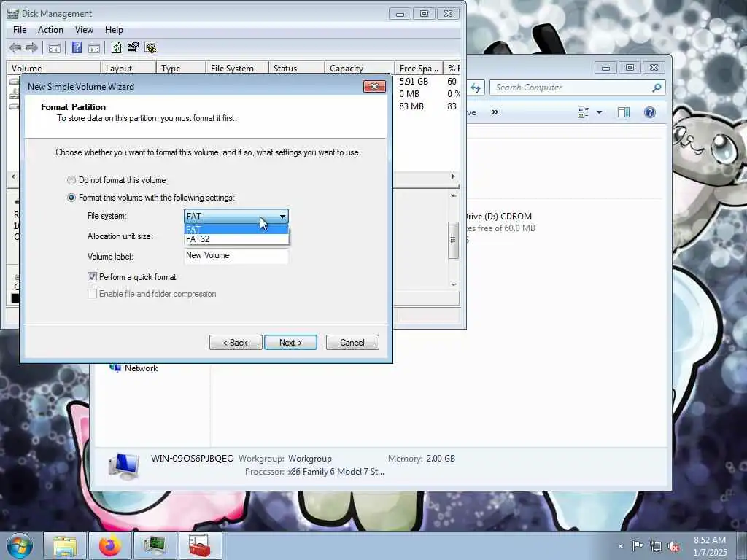
Task: Click the computer icon in Explorer details pane
Action: pyautogui.click(x=124, y=466)
